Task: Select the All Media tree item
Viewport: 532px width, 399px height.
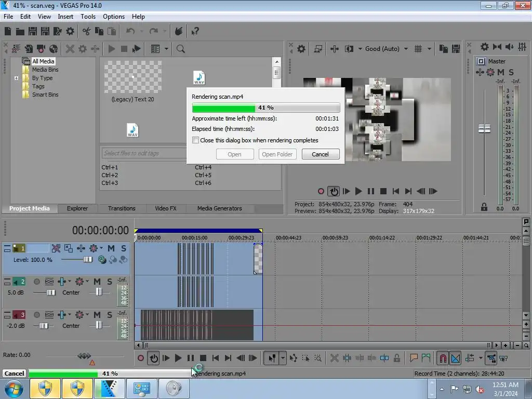Action: click(x=43, y=61)
